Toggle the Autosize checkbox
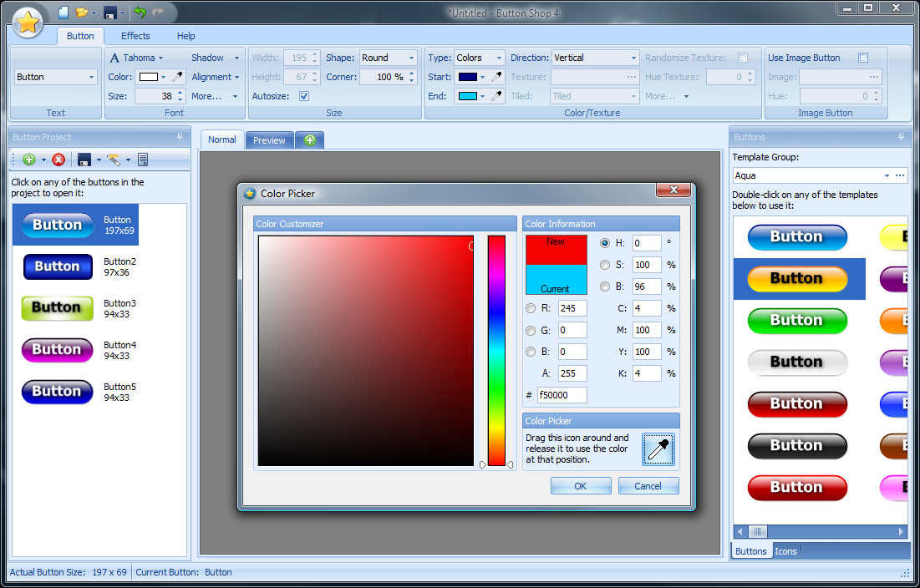 point(304,96)
